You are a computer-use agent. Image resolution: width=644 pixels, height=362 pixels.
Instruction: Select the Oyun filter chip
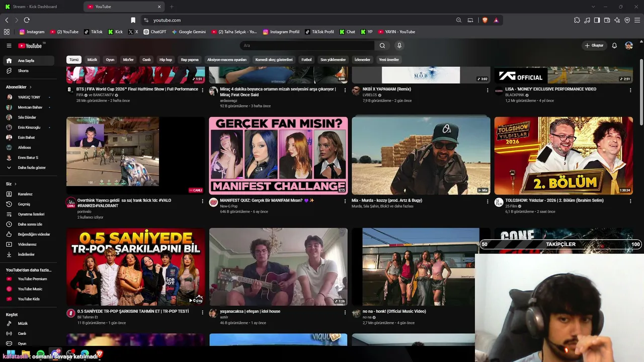click(x=110, y=60)
